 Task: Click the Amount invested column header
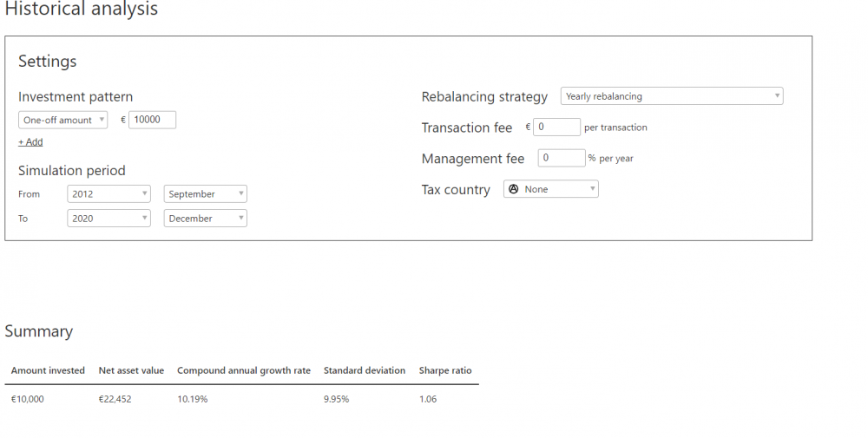coord(48,370)
